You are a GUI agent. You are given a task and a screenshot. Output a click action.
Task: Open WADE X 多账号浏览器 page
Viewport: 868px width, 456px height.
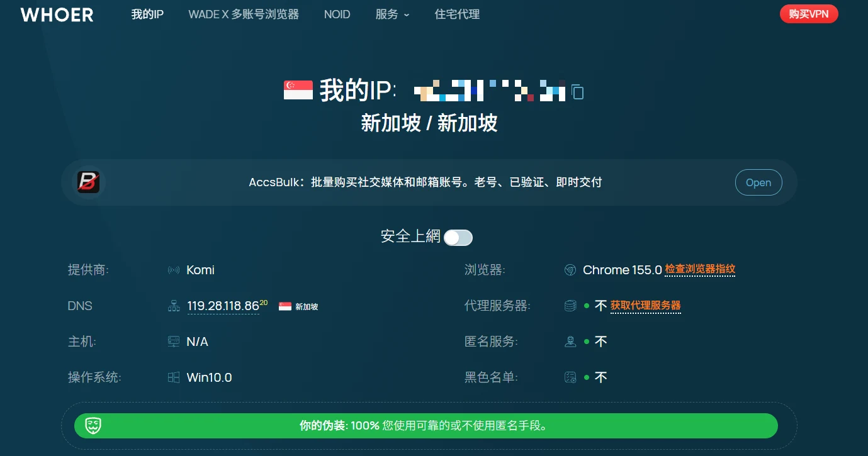click(x=244, y=14)
